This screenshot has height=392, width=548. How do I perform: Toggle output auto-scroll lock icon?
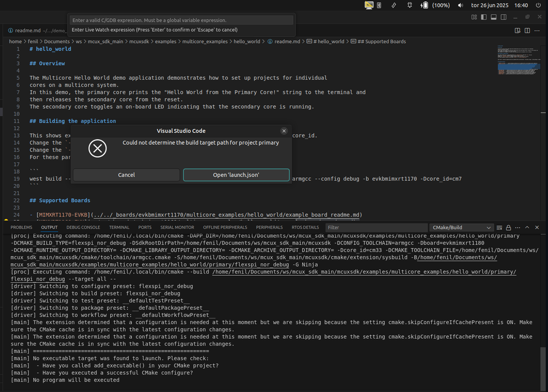coord(509,228)
